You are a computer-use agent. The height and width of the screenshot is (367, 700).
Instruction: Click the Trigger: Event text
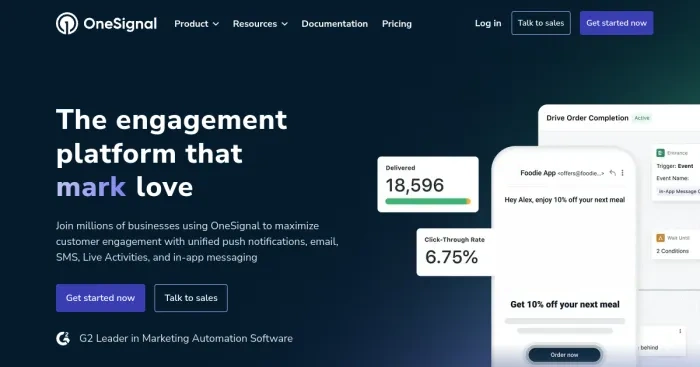[675, 166]
